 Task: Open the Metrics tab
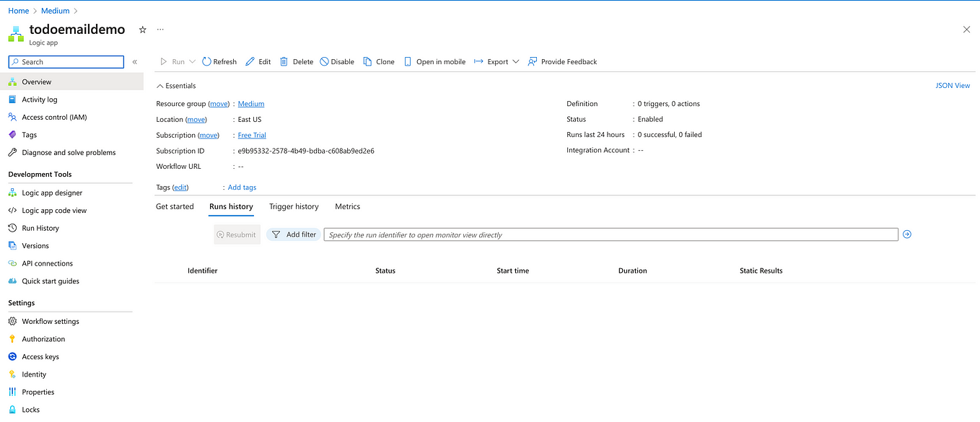pyautogui.click(x=347, y=206)
